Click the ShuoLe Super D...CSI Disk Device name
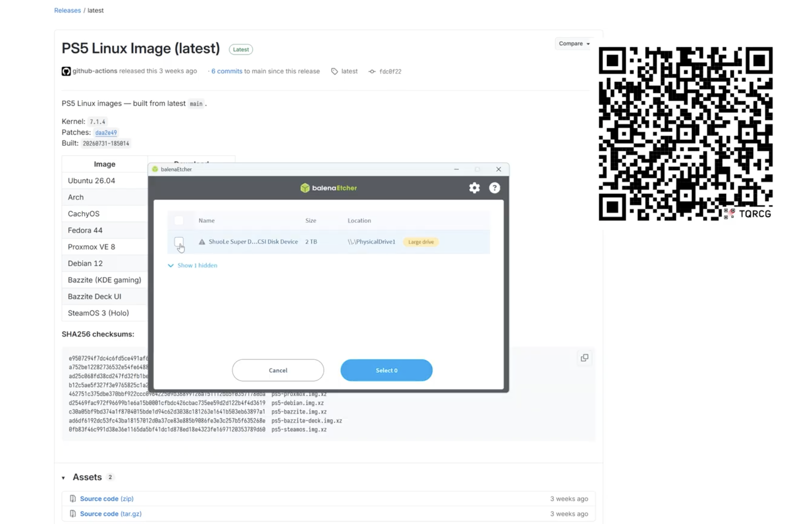 pyautogui.click(x=253, y=242)
